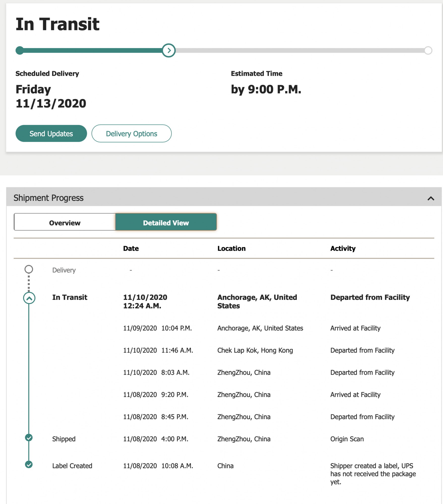The image size is (443, 504).
Task: Click the Shipped checkmark icon
Action: [x=29, y=438]
